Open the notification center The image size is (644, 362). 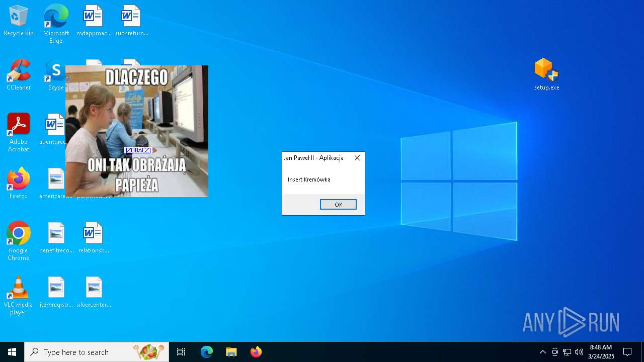tap(627, 352)
